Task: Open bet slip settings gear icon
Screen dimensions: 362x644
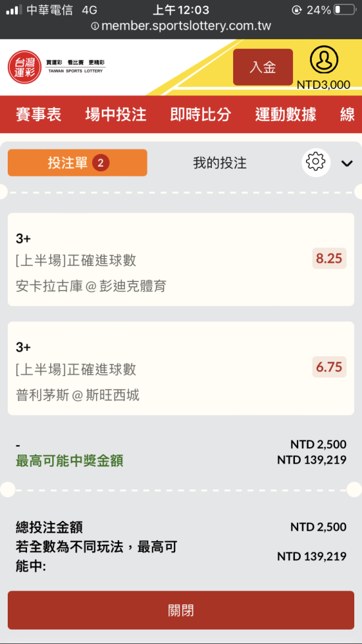Action: pyautogui.click(x=316, y=163)
